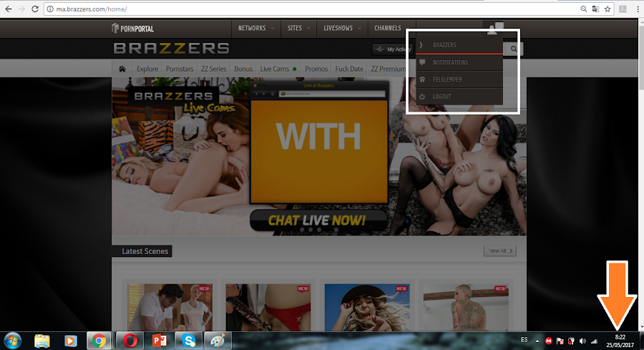Click the PornPortal logo in top bar

point(132,29)
